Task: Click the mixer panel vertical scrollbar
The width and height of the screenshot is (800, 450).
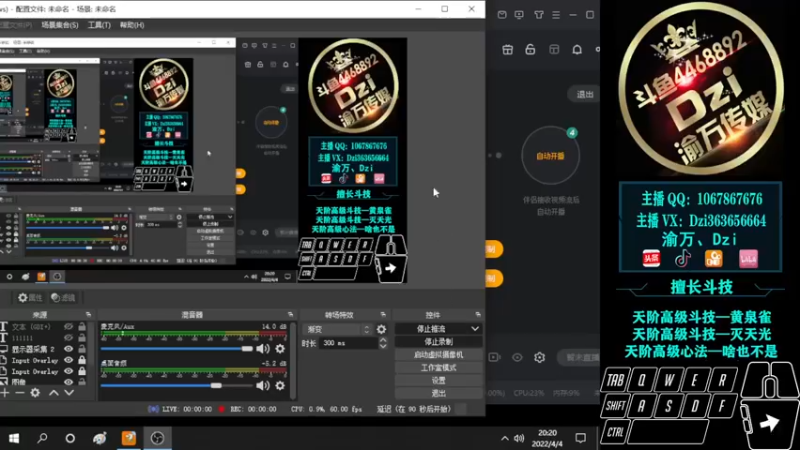Action: tap(293, 360)
